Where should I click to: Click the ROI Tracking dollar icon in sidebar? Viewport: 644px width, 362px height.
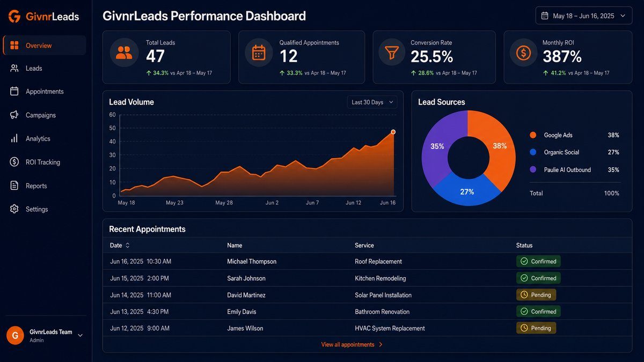point(14,162)
